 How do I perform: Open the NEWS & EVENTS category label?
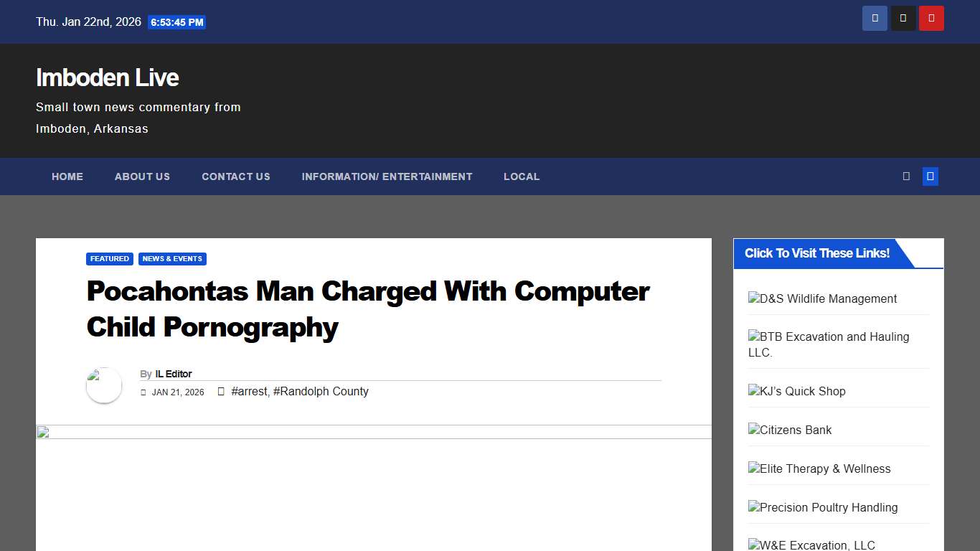[x=172, y=259]
